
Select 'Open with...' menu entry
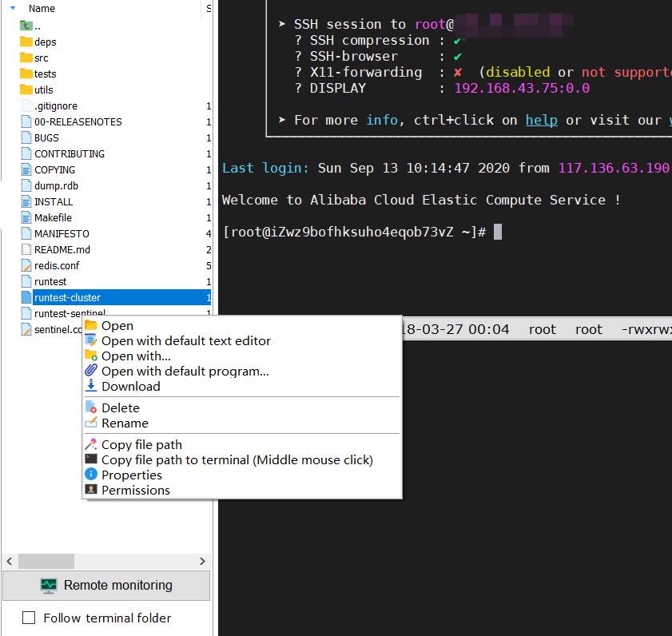tap(136, 356)
